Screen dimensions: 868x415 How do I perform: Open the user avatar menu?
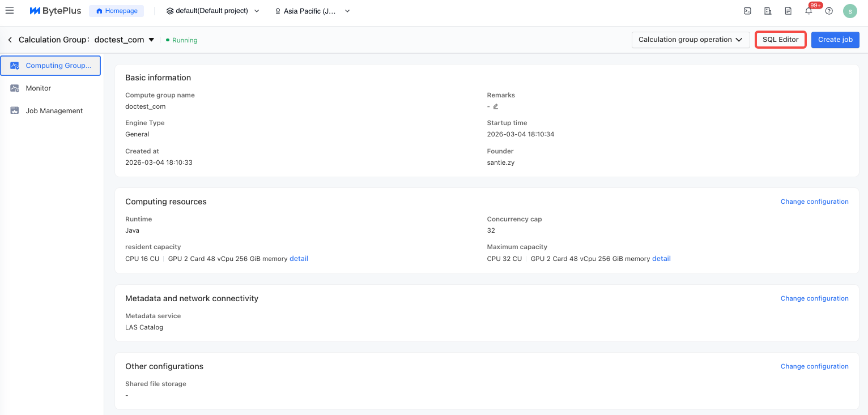click(850, 11)
